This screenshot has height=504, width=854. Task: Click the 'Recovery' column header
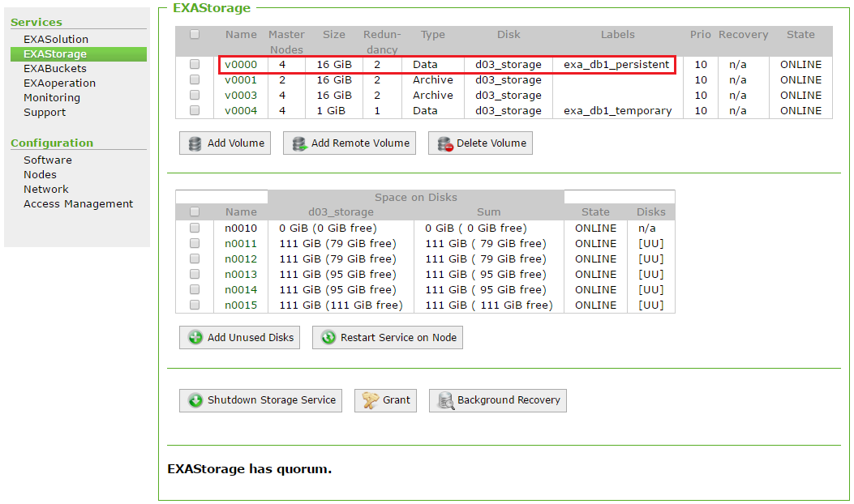point(744,34)
